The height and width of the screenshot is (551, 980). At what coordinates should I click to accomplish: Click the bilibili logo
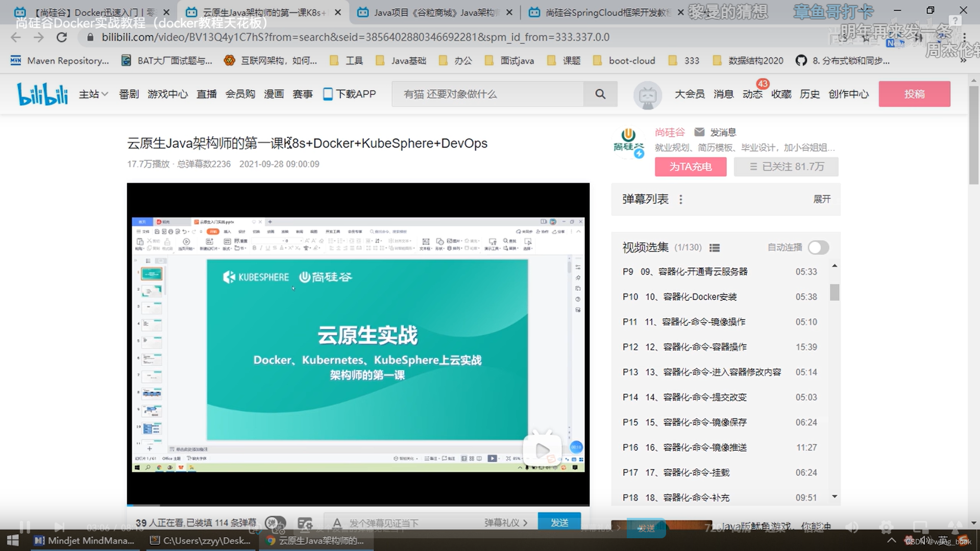coord(42,94)
